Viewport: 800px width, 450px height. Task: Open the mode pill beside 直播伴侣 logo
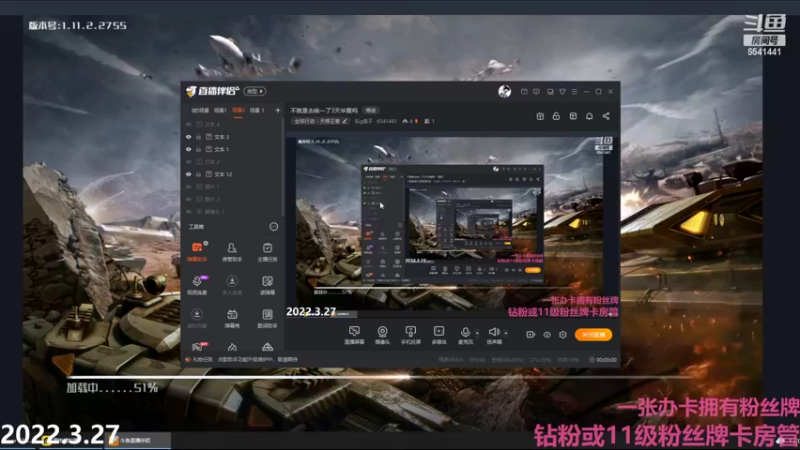click(255, 91)
